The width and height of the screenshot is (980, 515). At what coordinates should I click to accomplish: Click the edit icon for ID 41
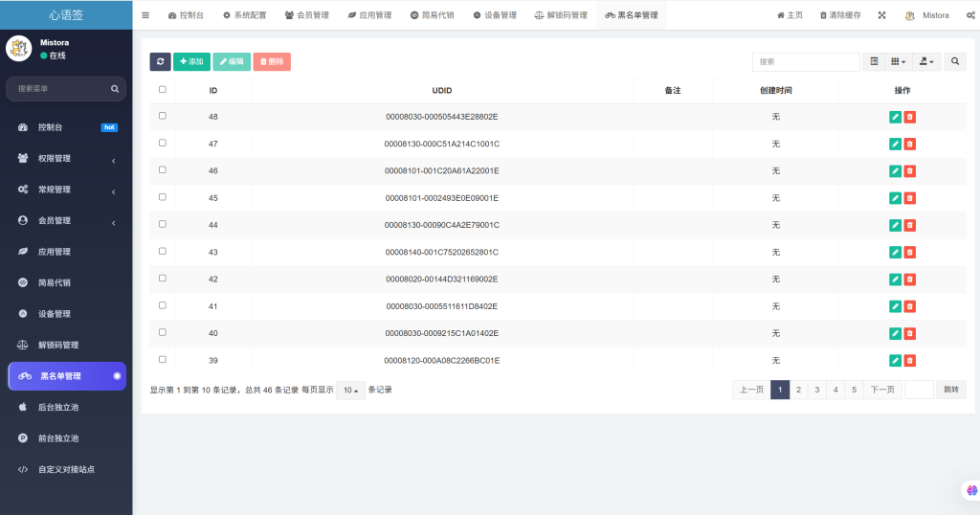(x=895, y=306)
